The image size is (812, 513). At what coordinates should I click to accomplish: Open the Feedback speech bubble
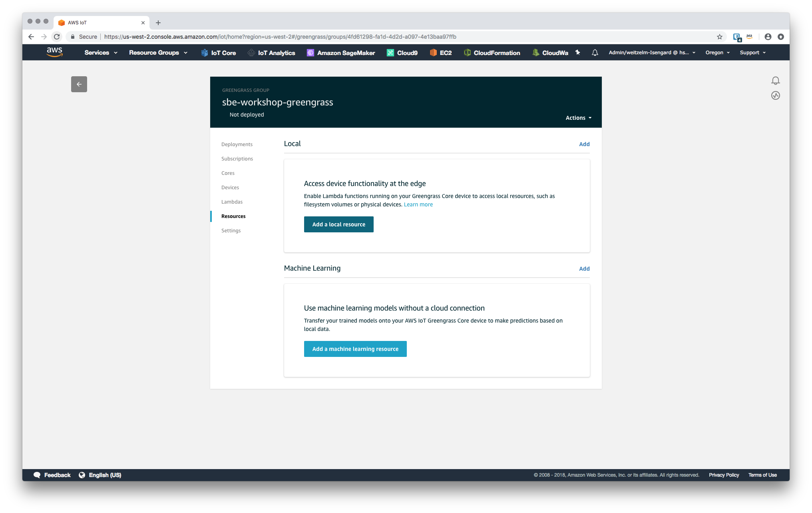(x=52, y=475)
